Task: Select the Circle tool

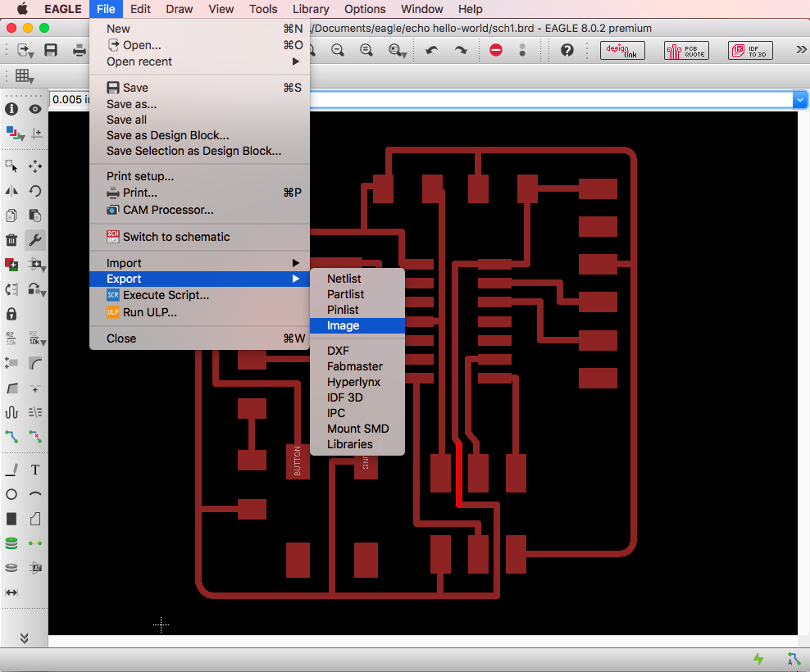Action: pos(11,494)
